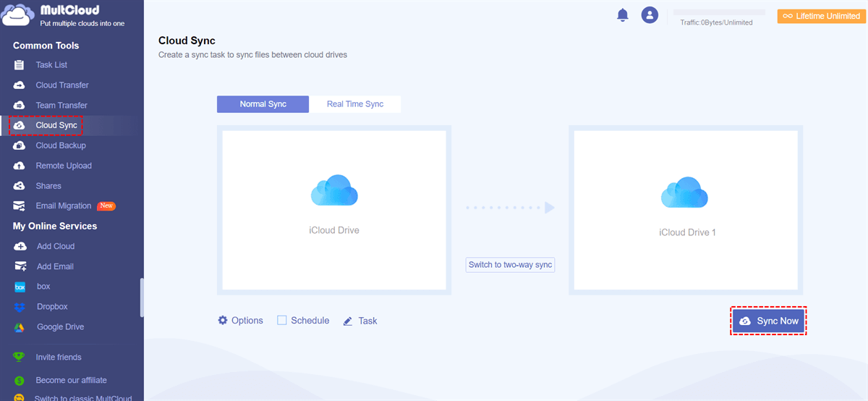The height and width of the screenshot is (401, 868).
Task: Click the New badge on Email Migration
Action: [x=106, y=206]
